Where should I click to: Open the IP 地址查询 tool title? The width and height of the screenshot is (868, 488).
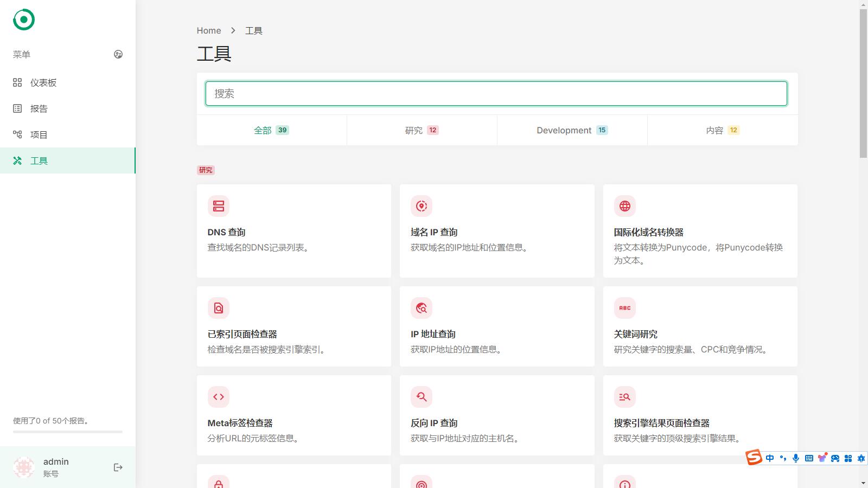tap(433, 334)
